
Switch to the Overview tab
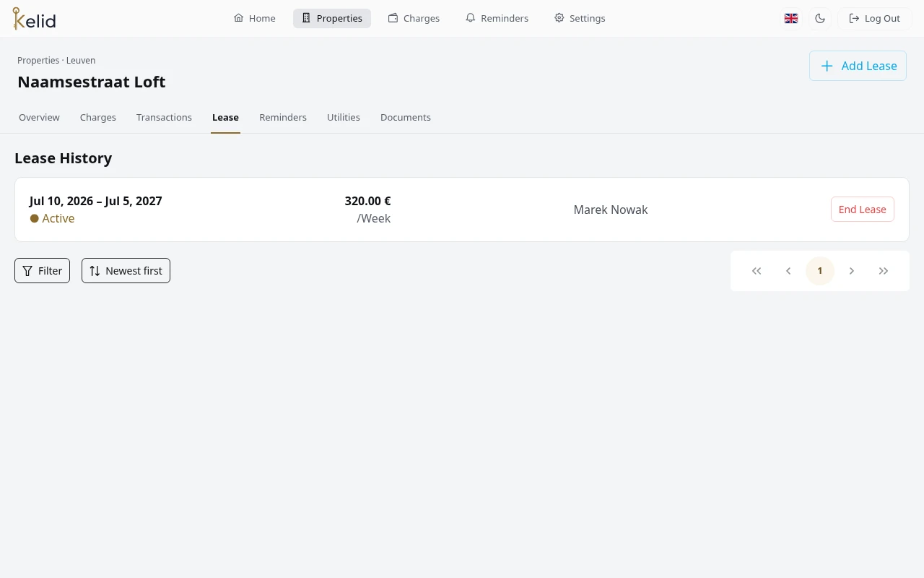(x=39, y=117)
